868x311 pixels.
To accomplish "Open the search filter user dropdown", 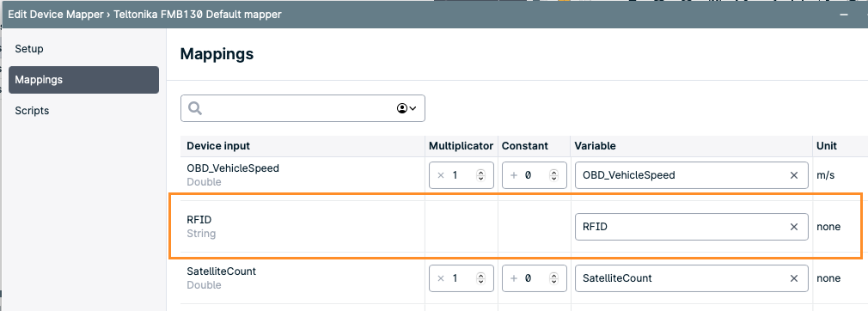I will (406, 108).
